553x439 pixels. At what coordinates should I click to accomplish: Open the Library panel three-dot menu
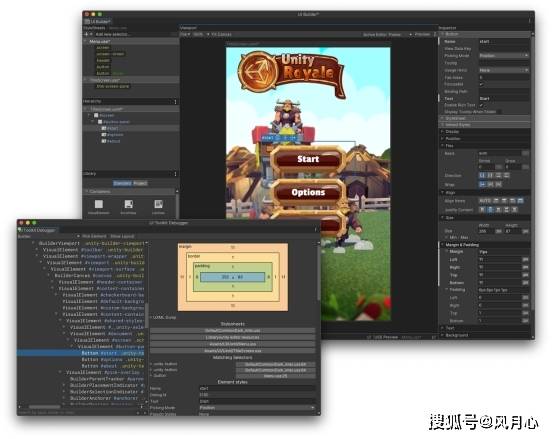click(x=175, y=174)
